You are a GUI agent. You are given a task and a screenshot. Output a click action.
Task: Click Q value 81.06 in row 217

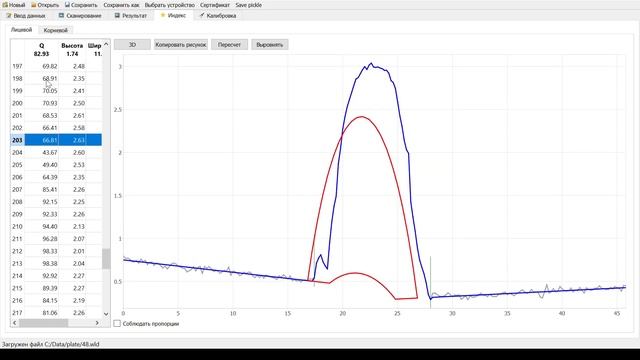point(50,313)
